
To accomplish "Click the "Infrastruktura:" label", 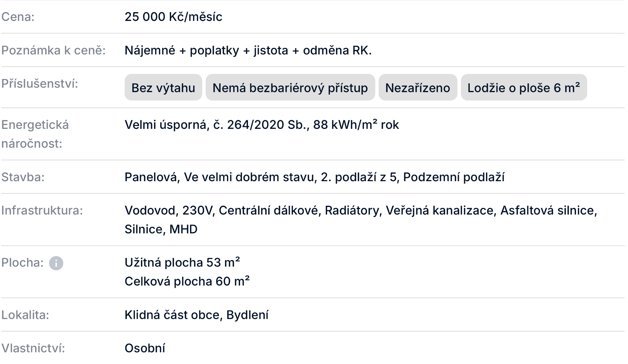I will coord(42,211).
